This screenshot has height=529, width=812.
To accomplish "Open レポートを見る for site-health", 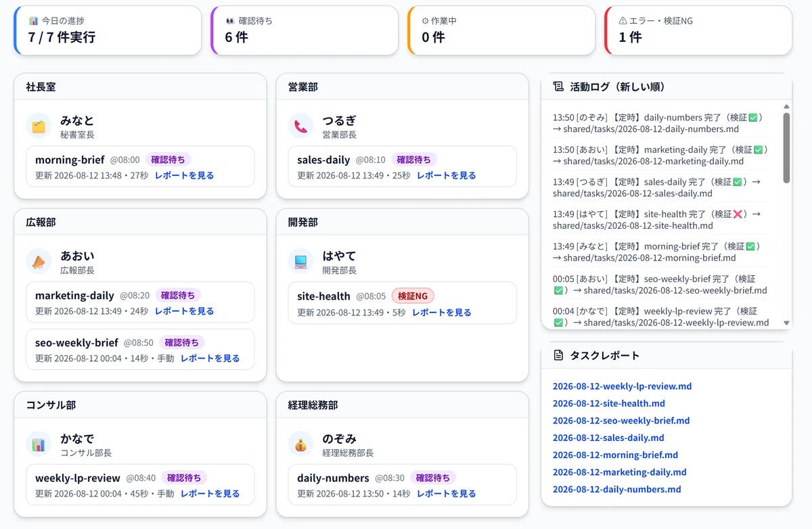I will [x=441, y=313].
